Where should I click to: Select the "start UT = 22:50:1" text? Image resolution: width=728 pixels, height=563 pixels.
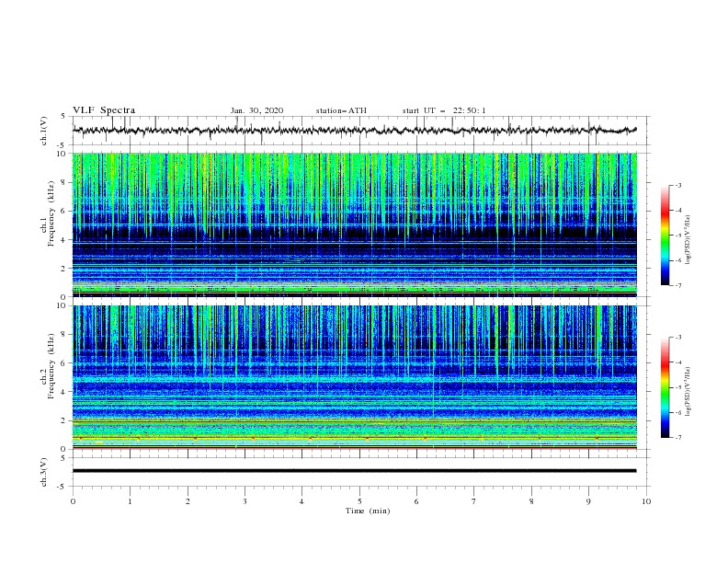444,110
